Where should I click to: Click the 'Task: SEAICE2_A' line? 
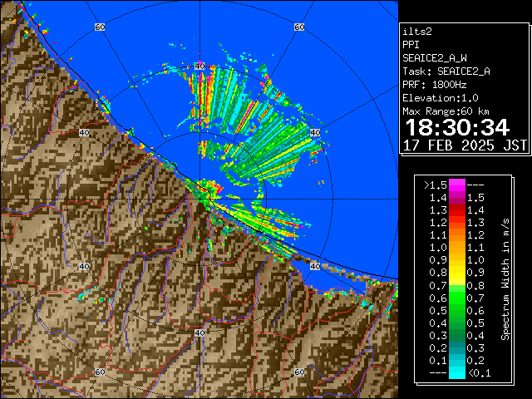[446, 71]
